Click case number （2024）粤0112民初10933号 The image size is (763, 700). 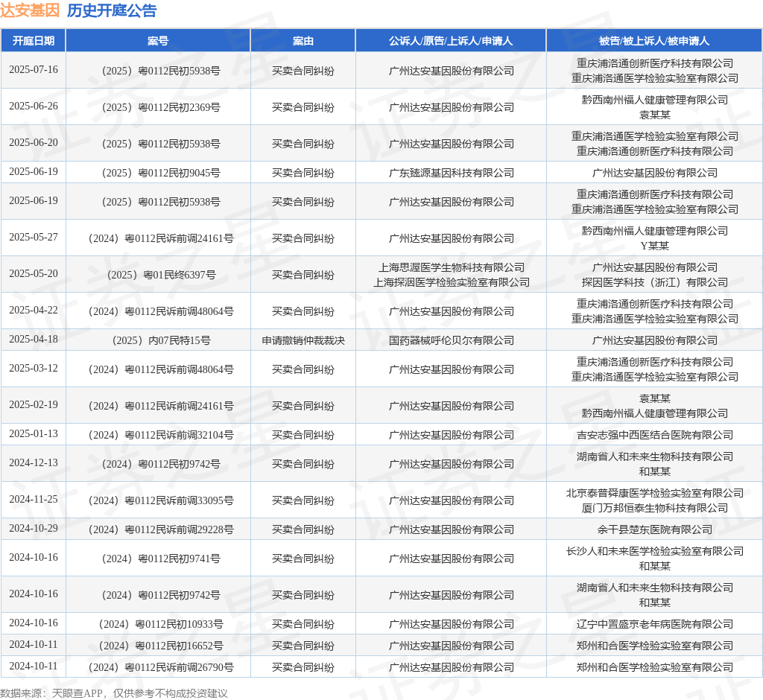(x=158, y=624)
